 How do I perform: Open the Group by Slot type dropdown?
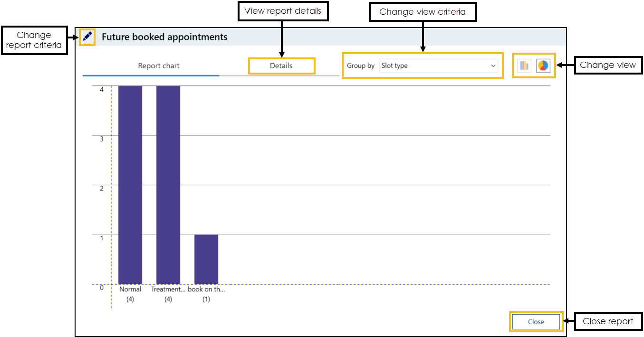438,66
